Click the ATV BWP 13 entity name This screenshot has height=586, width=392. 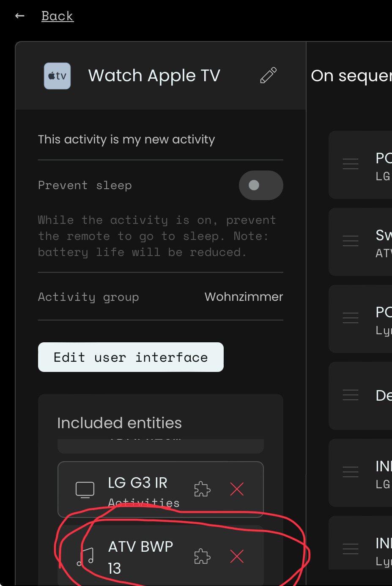pyautogui.click(x=140, y=547)
